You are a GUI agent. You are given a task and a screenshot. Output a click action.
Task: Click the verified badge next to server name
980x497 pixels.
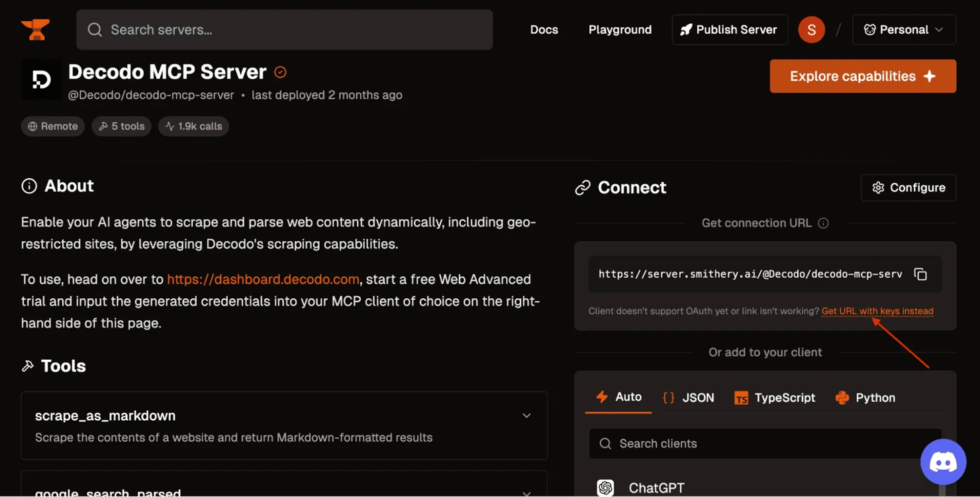coord(281,72)
